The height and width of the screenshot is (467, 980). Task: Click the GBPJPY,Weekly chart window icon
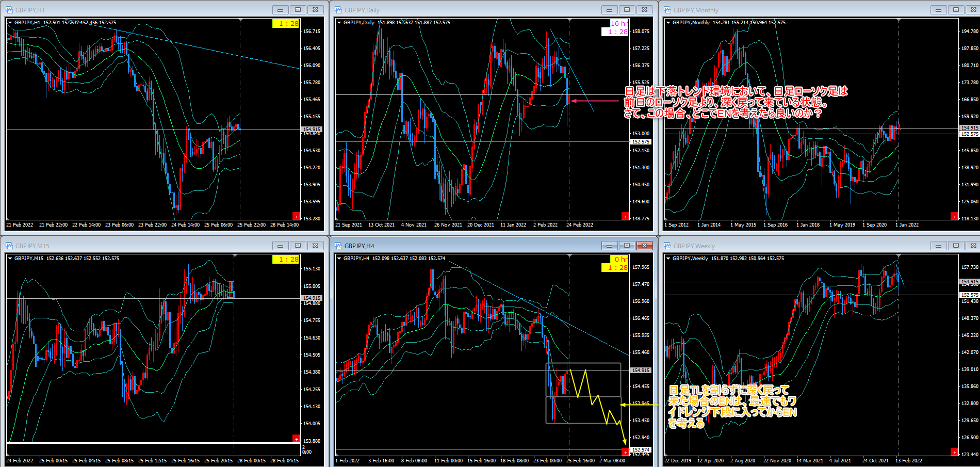coord(667,246)
